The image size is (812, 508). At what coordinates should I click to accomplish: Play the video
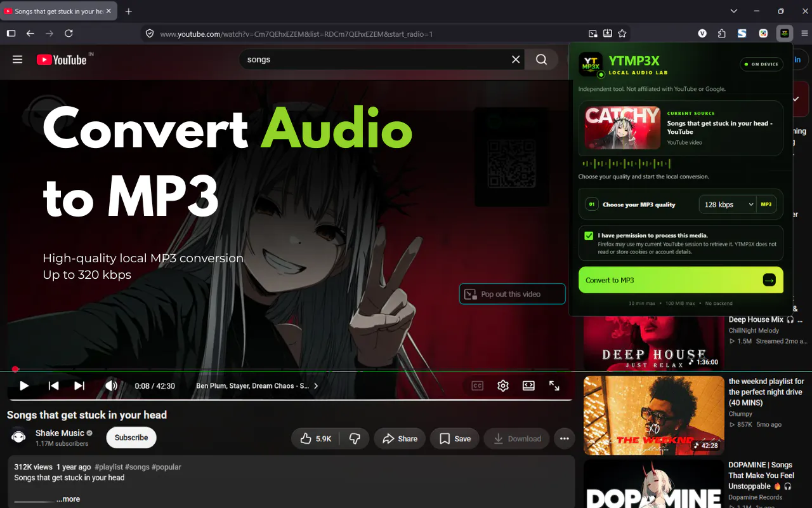click(x=24, y=385)
